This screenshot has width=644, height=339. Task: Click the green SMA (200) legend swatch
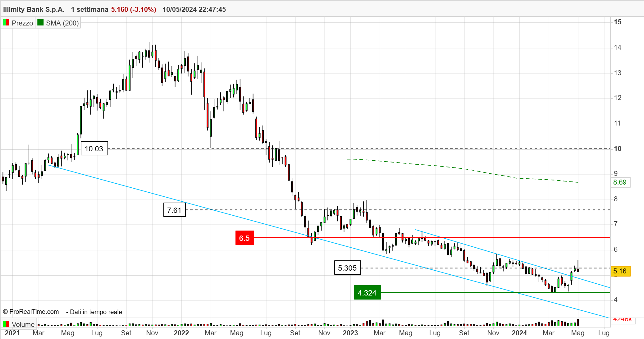40,23
